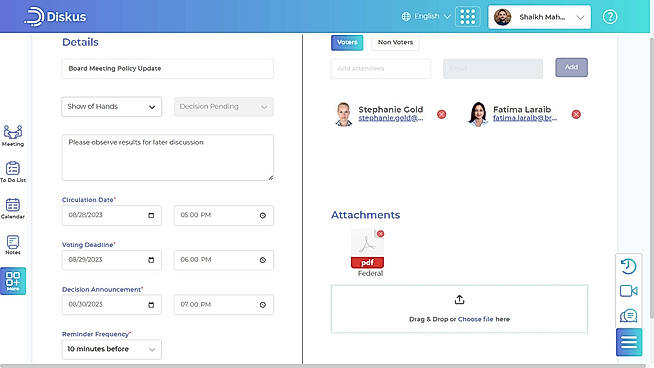Click the Add attendees input field
Screen dimensions: 654x368
point(381,68)
